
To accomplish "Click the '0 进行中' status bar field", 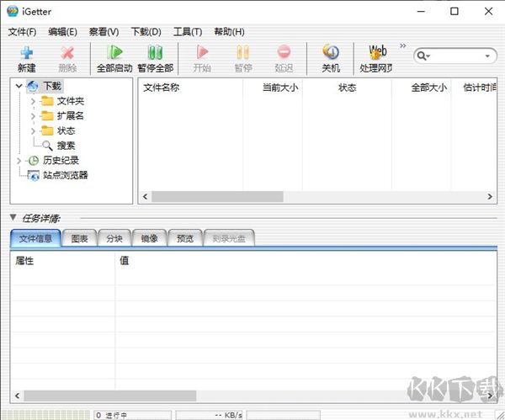I will coord(133,415).
